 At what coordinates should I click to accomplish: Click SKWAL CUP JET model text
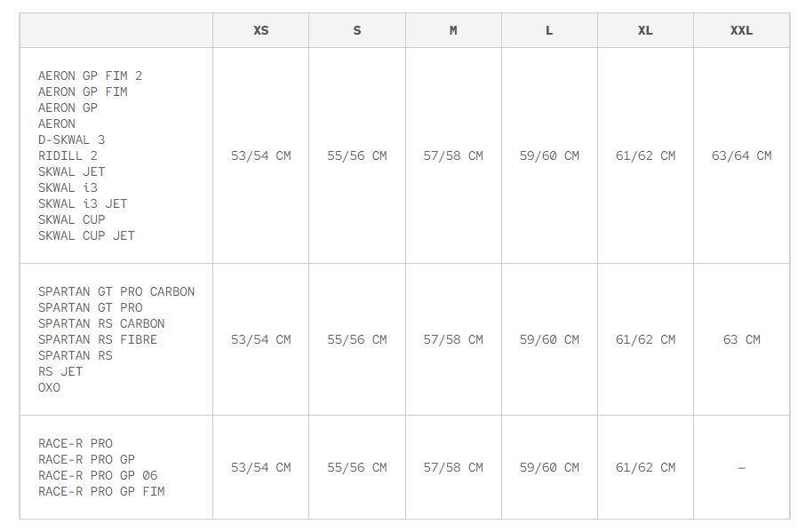[86, 235]
